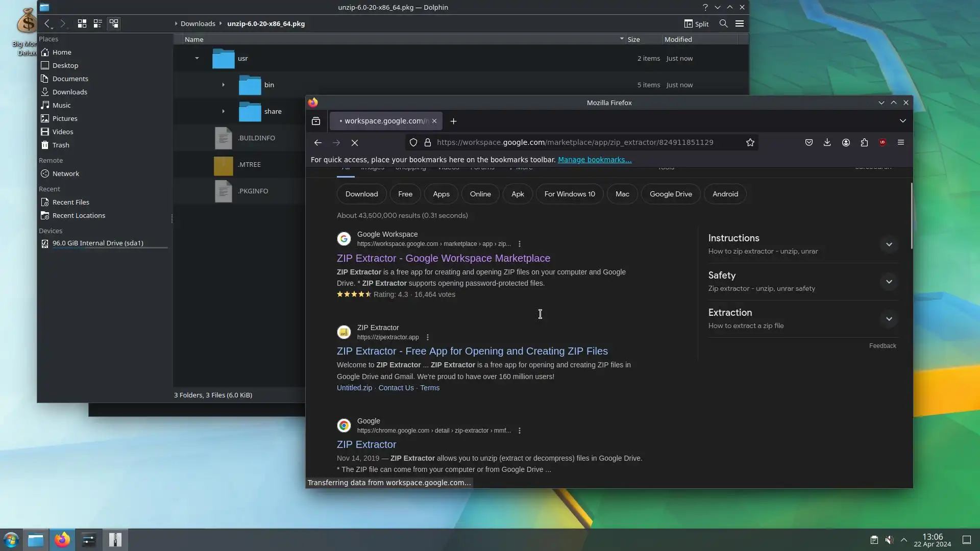Image resolution: width=980 pixels, height=551 pixels.
Task: Collapse the usr folder
Action: pyautogui.click(x=197, y=58)
